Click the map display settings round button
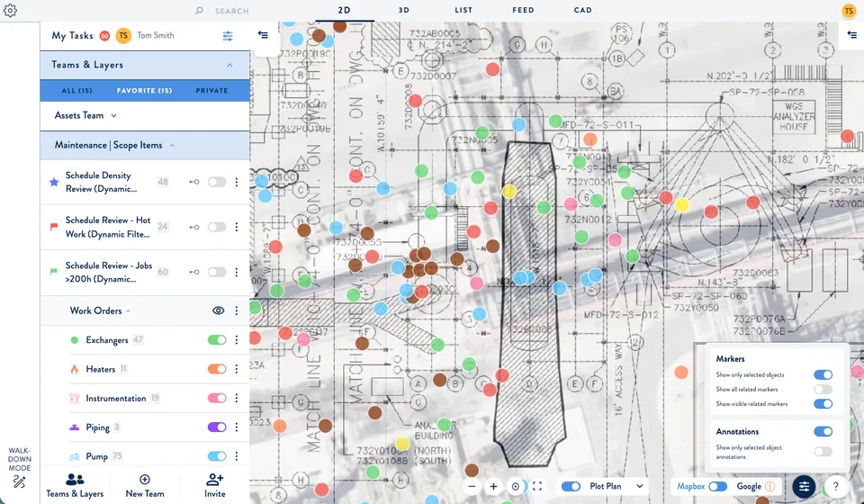Viewport: 864px width, 504px height. coord(804,486)
